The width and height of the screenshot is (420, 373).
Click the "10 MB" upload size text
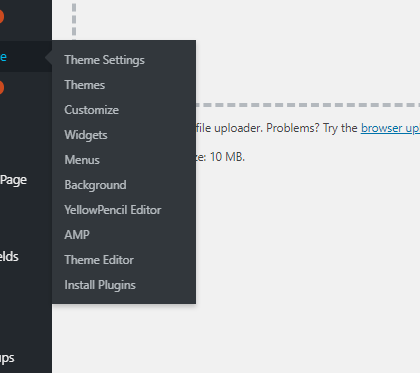coord(227,157)
